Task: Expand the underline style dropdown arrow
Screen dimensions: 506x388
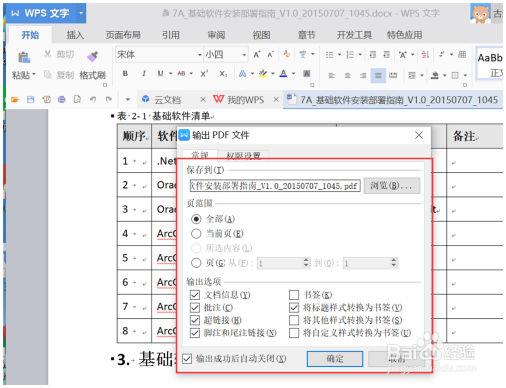Action: pos(170,74)
